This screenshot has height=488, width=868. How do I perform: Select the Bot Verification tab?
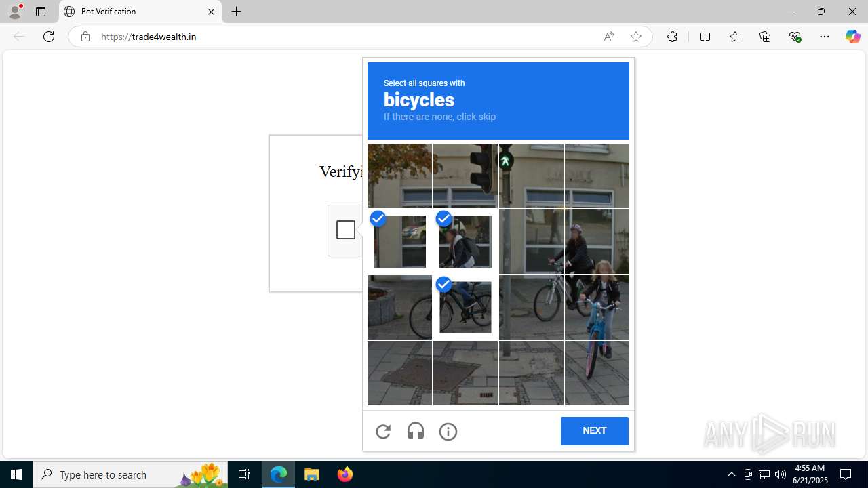(x=140, y=12)
